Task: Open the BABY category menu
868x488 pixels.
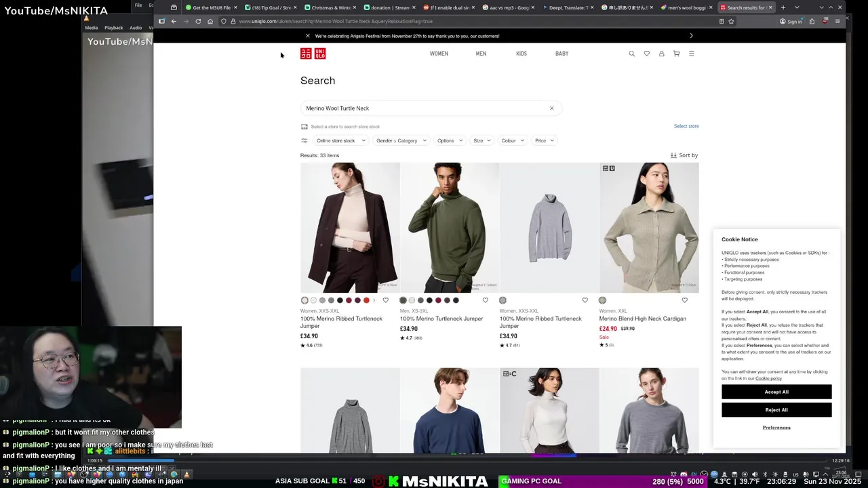Action: pos(562,54)
